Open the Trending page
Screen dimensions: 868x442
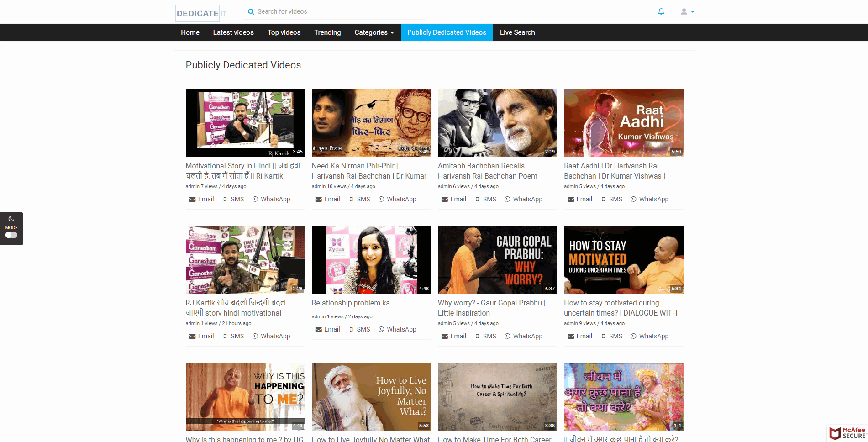tap(327, 32)
